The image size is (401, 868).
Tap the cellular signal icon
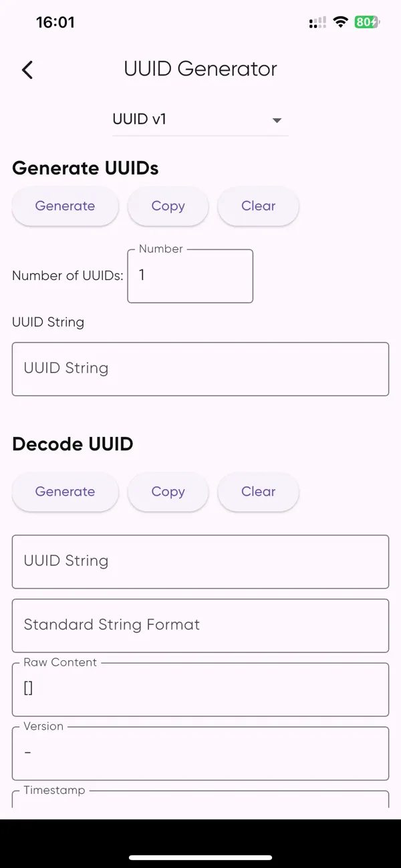click(317, 22)
